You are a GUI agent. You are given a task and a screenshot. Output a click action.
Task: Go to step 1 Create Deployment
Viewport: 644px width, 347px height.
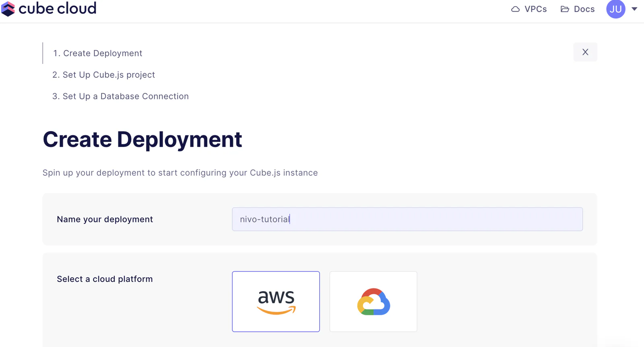(98, 53)
